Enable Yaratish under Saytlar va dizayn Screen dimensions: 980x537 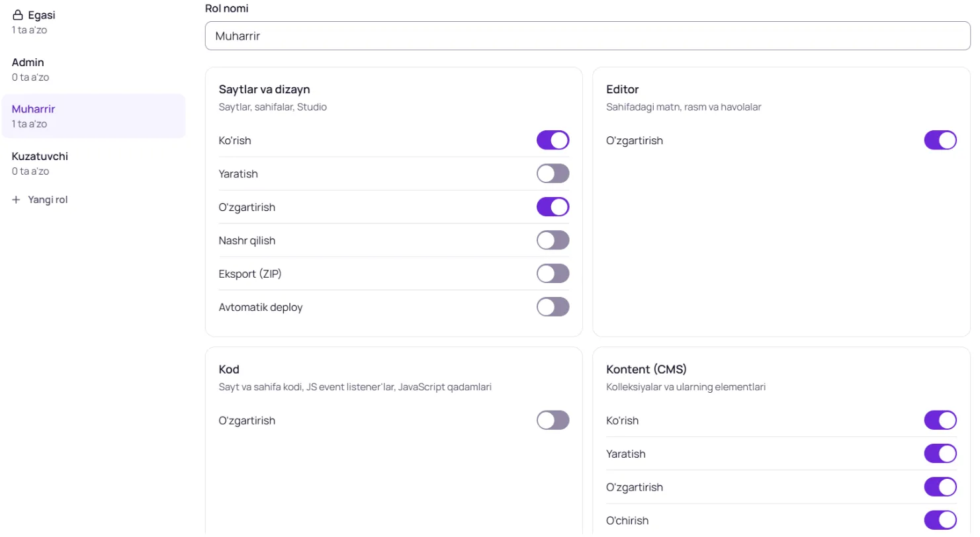553,174
